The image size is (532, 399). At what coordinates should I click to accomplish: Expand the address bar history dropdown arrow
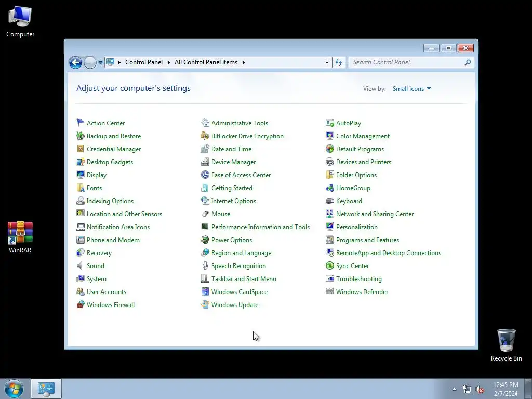pyautogui.click(x=327, y=62)
